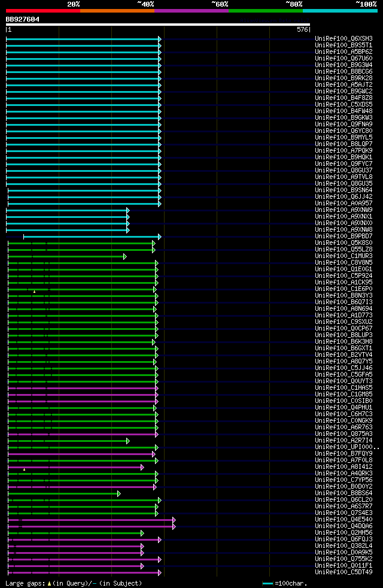Click cyan arrowhead on the B9PBD7 alignment
The width and height of the screenshot is (383, 588).
(x=160, y=237)
